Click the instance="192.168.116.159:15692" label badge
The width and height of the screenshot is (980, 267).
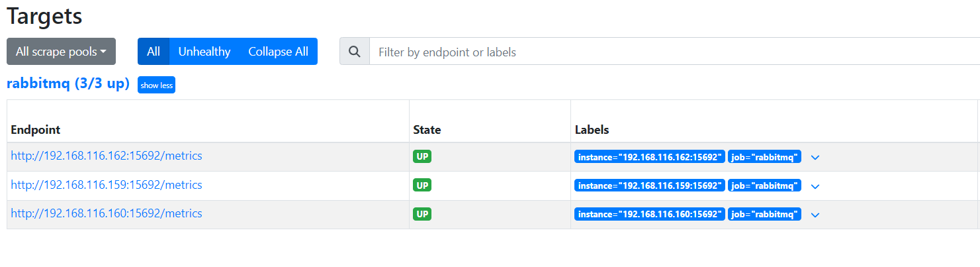pyautogui.click(x=650, y=186)
